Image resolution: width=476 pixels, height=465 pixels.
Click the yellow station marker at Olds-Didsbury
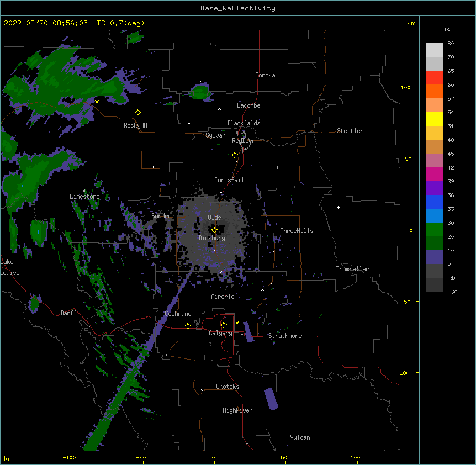pos(214,230)
